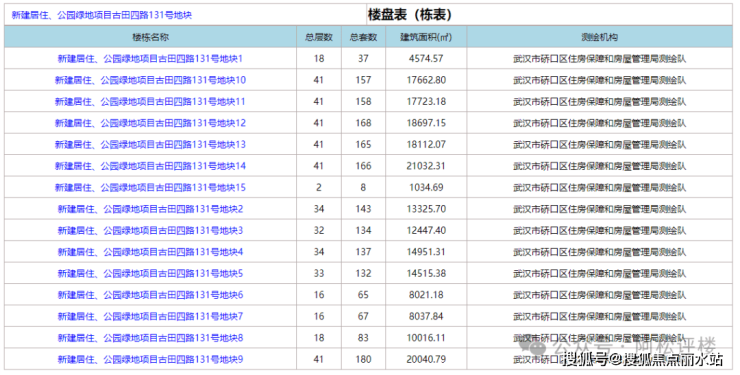Select total units value 165
740x375 pixels.
click(363, 145)
